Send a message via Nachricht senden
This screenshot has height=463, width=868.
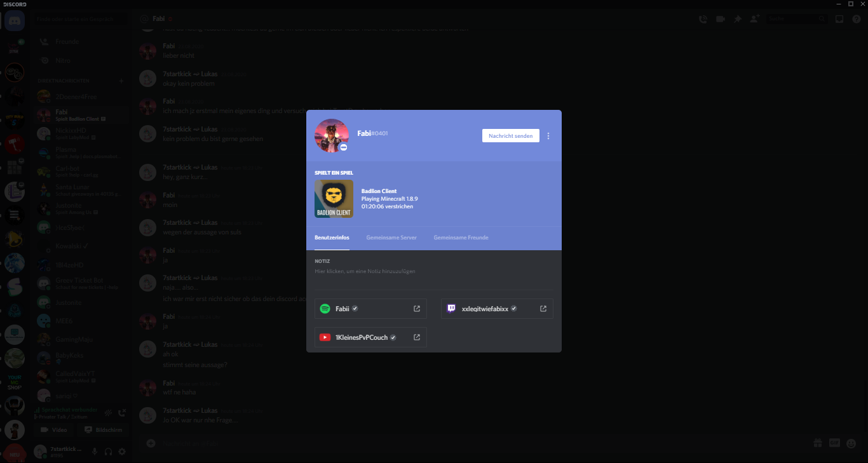(511, 136)
